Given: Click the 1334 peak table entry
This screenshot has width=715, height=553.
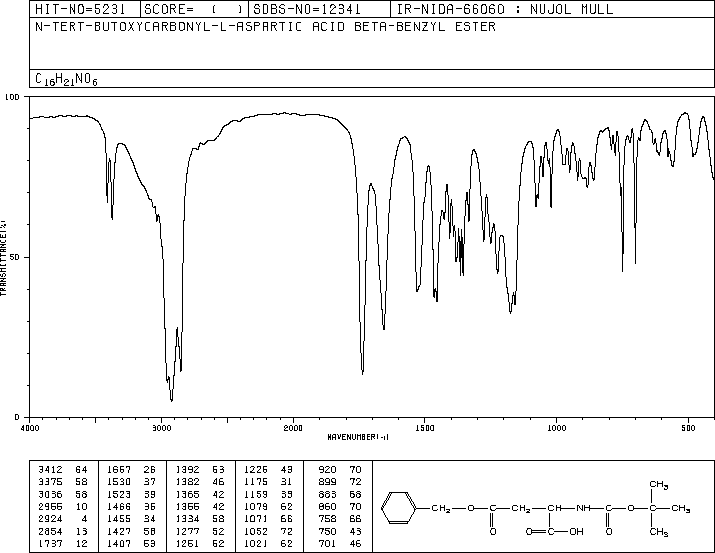Looking at the screenshot, I should 200,519.
